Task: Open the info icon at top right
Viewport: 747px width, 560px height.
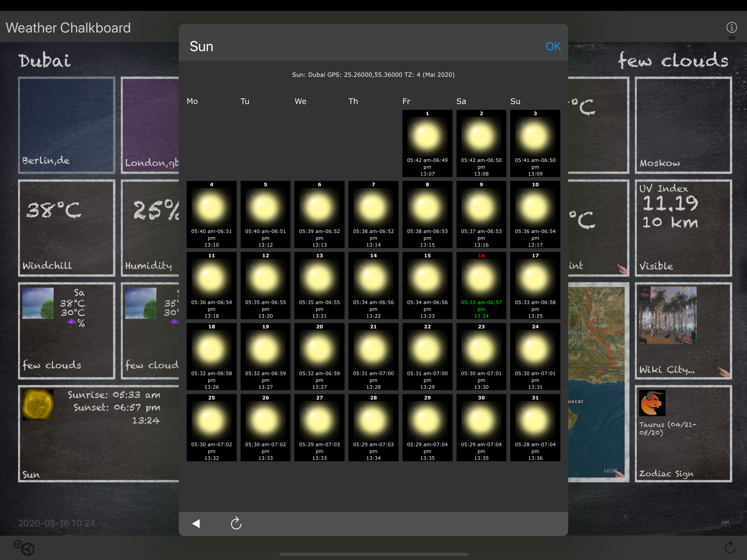Action: pos(731,27)
